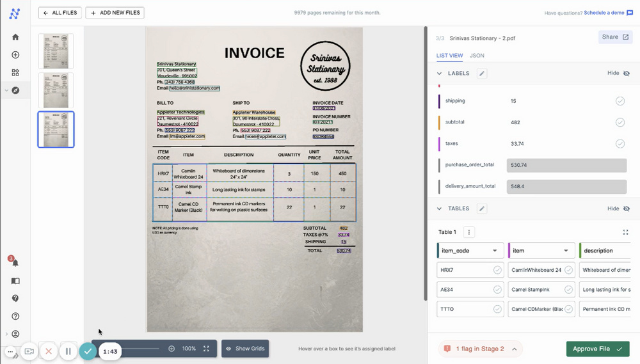The image size is (640, 364).
Task: Click the zoom slider track
Action: click(x=141, y=349)
